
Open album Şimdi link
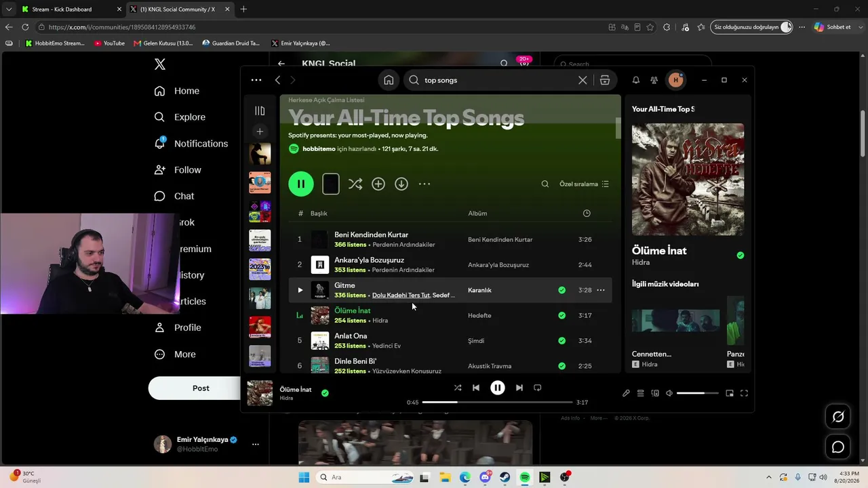[x=476, y=341]
